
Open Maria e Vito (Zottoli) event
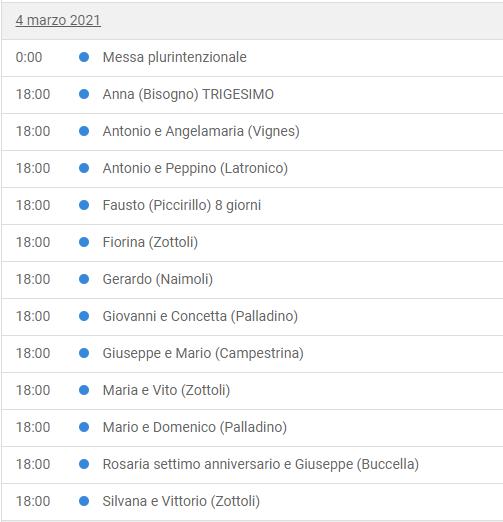(x=166, y=390)
